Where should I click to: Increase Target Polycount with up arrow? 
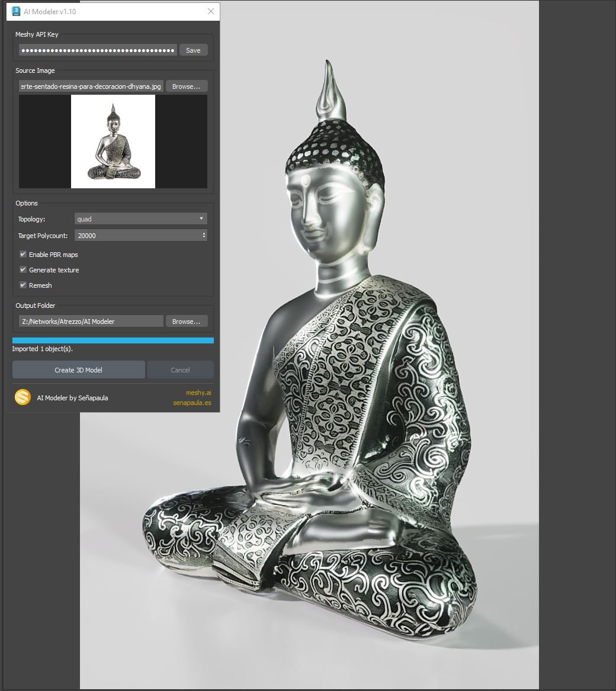pyautogui.click(x=204, y=233)
